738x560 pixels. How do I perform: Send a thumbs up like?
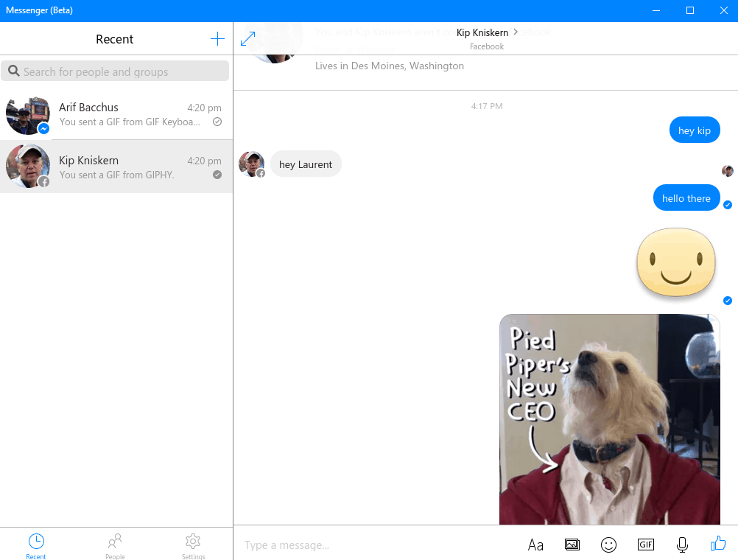(x=718, y=544)
